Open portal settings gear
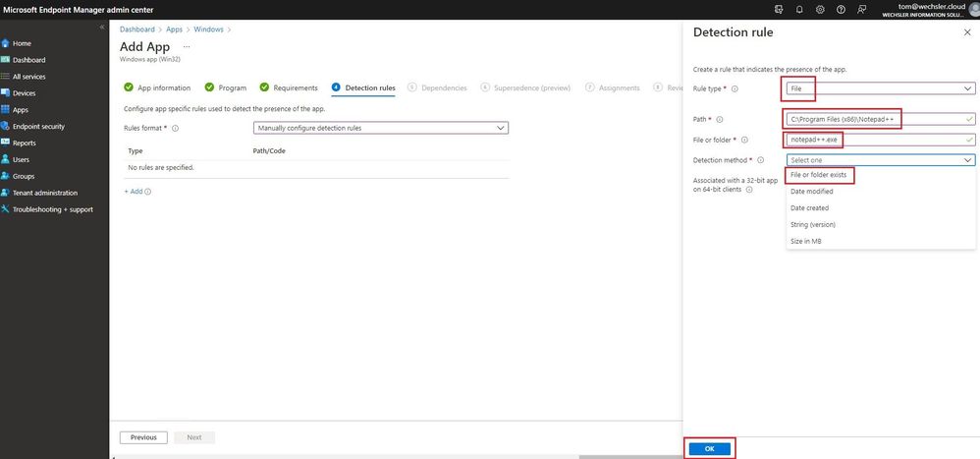Viewport: 980px width, 459px height. coord(820,10)
